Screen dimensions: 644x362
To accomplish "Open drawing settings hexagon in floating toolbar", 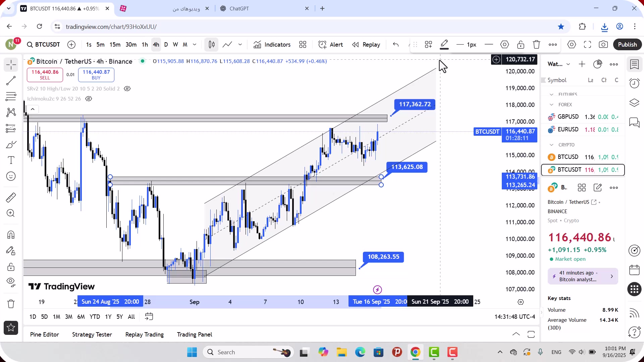I will tap(504, 45).
